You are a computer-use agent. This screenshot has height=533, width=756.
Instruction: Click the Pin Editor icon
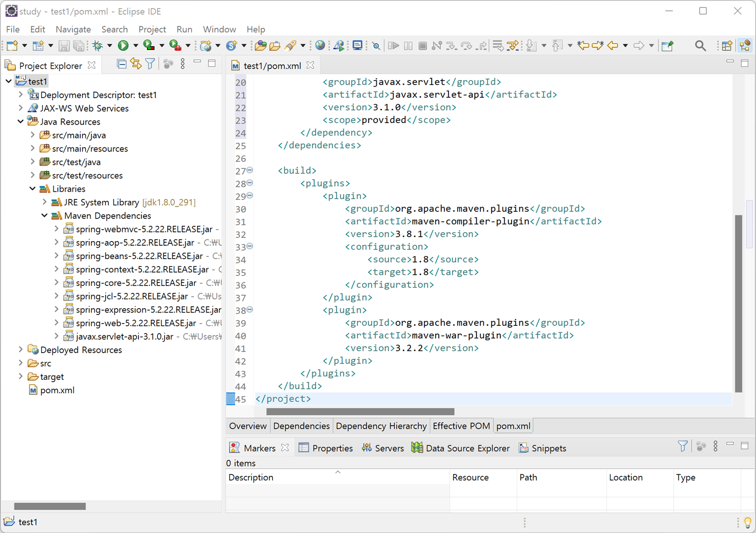pos(668,46)
